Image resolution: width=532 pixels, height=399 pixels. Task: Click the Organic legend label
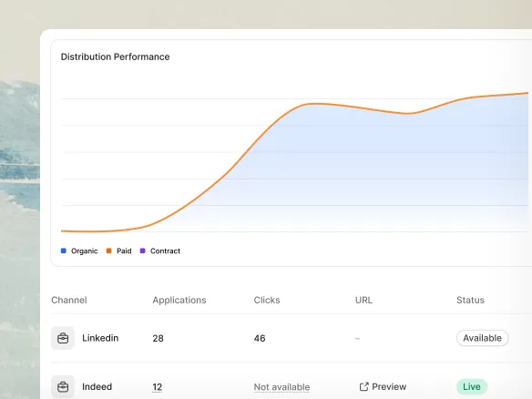[84, 251]
